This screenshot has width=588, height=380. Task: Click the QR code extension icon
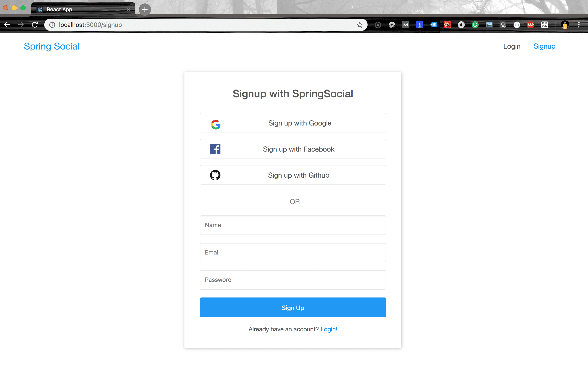click(x=545, y=25)
